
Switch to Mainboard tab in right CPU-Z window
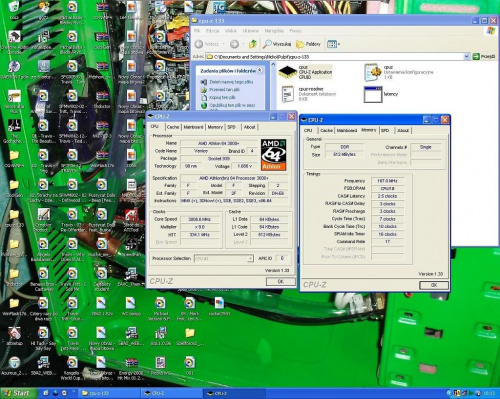347,130
